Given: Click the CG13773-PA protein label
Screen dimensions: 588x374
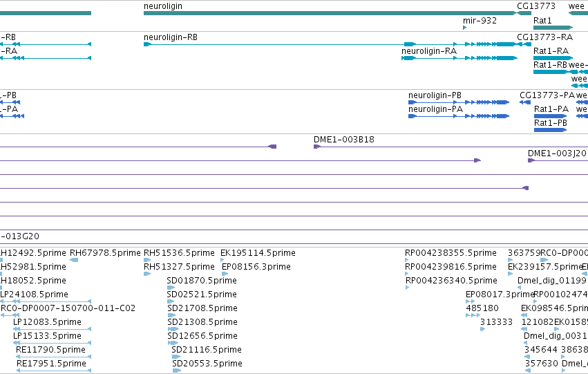Looking at the screenshot, I should point(547,95).
